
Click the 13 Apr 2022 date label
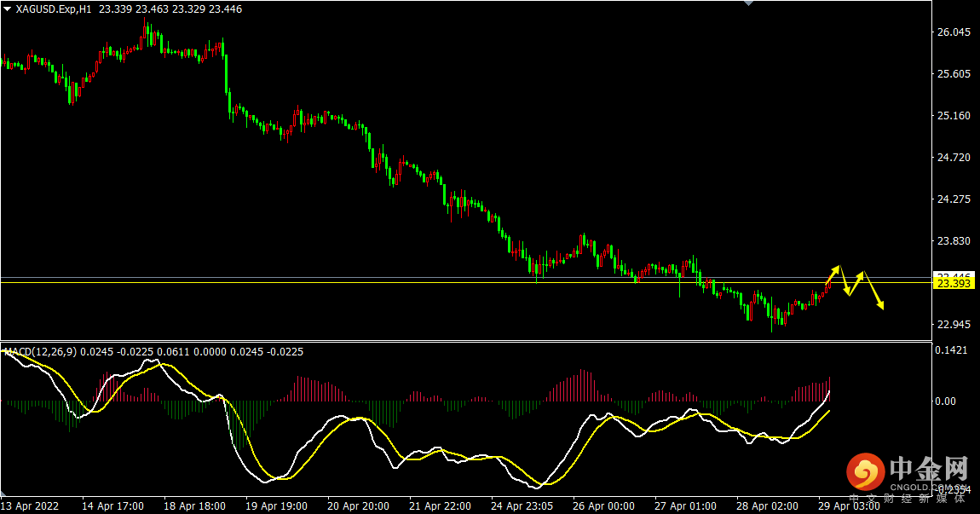(x=30, y=505)
